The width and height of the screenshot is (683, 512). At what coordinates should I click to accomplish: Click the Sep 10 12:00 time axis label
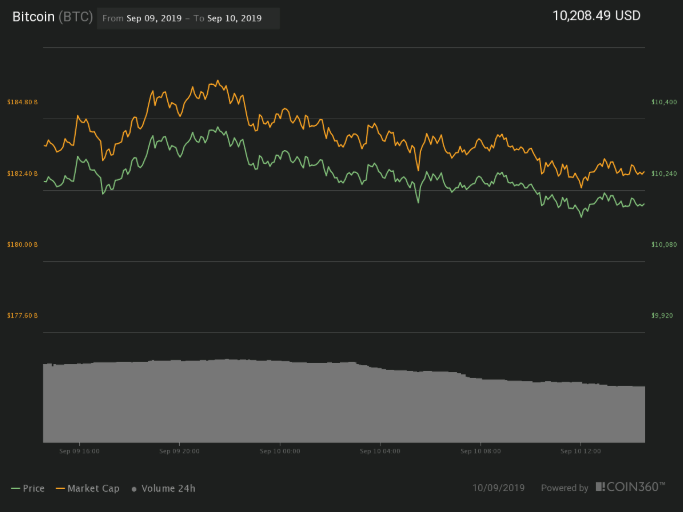point(581,451)
